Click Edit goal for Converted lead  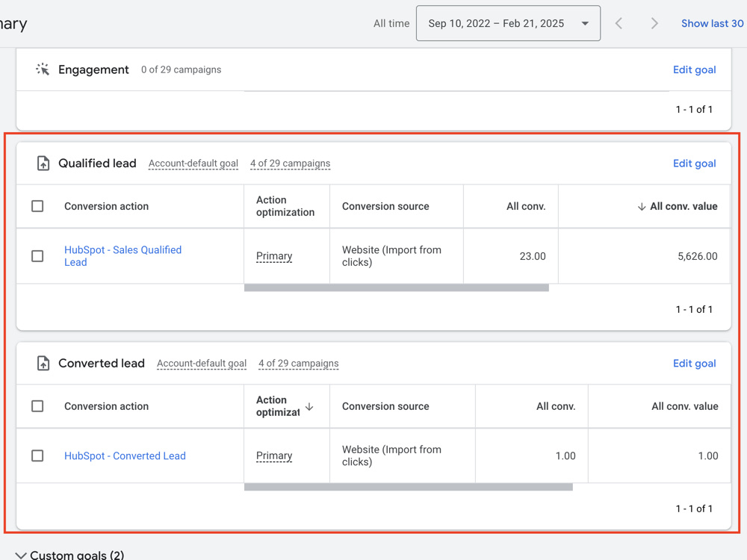point(694,364)
